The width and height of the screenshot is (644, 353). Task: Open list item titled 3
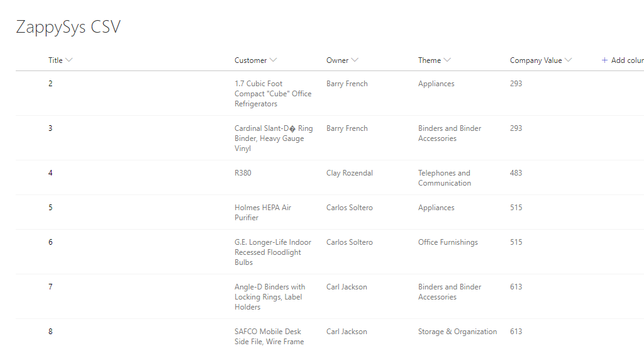point(51,128)
